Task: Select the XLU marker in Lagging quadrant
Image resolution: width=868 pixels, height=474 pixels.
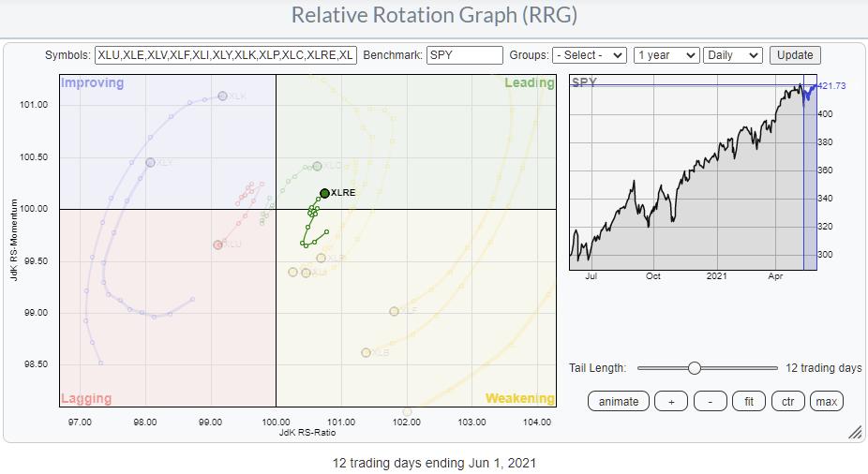Action: tap(217, 244)
